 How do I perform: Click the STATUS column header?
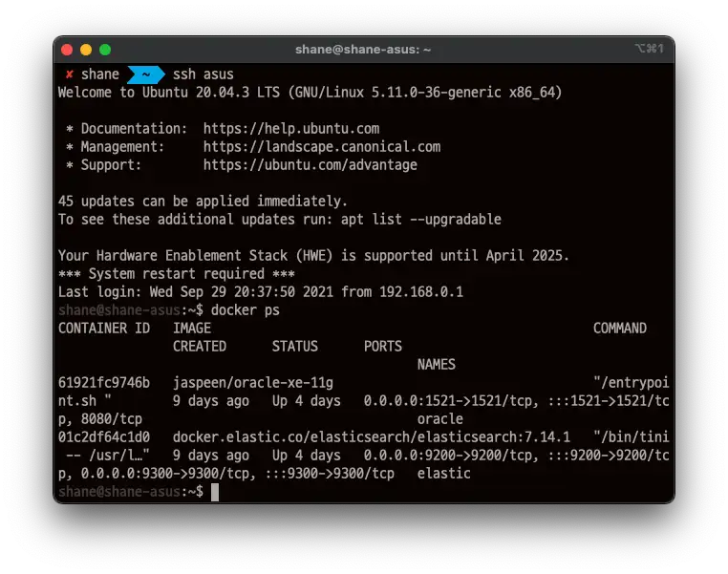(x=295, y=346)
